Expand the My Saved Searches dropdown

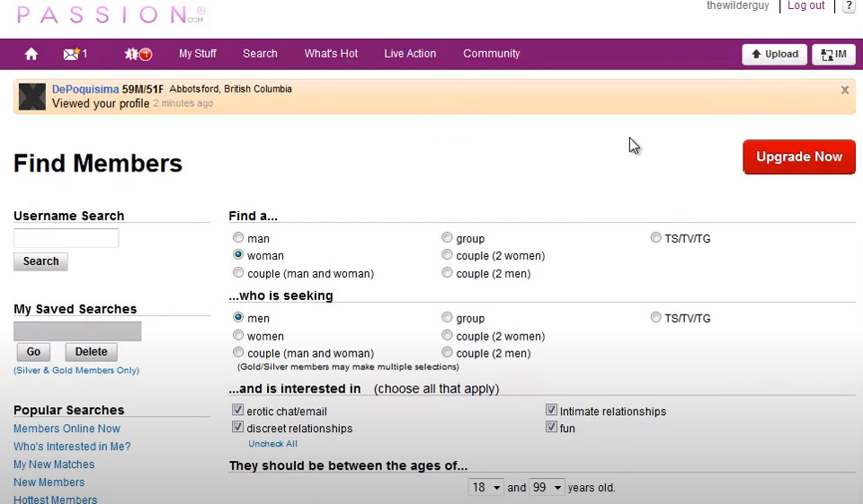point(77,331)
